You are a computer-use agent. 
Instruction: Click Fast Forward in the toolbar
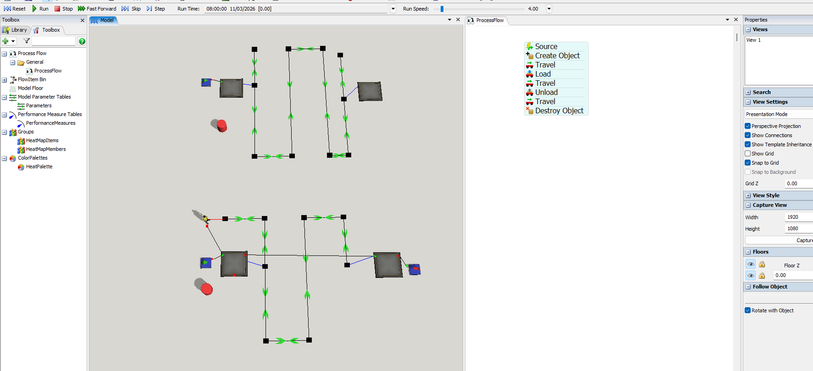tap(97, 9)
